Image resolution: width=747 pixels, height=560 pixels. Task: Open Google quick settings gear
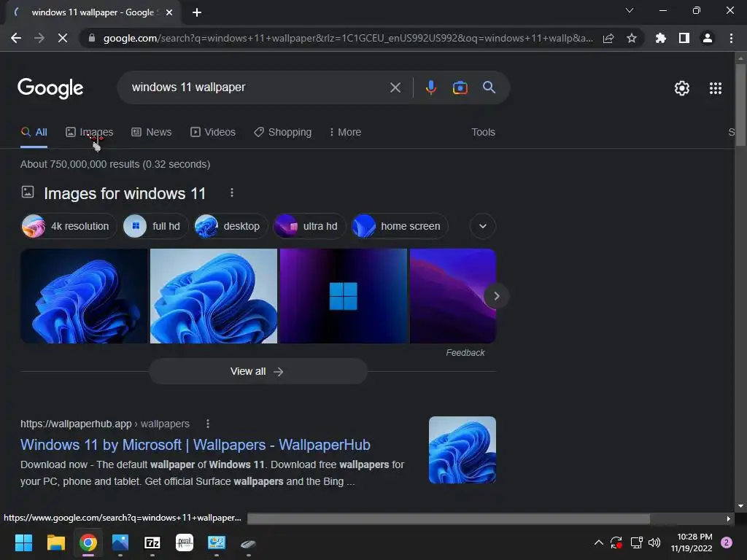tap(682, 88)
